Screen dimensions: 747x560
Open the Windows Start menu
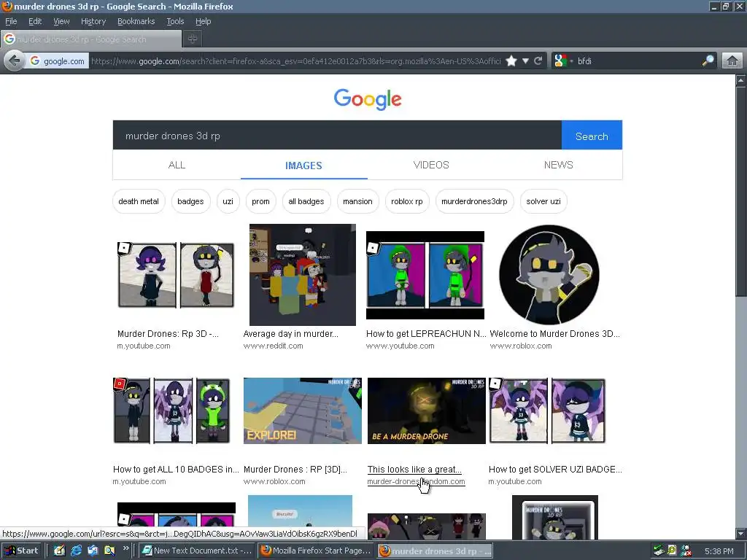click(21, 551)
